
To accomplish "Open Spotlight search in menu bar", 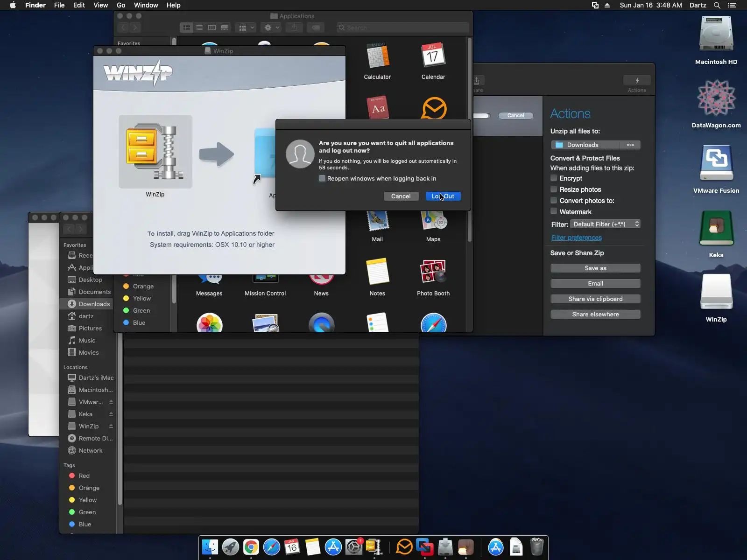I will [x=717, y=5].
